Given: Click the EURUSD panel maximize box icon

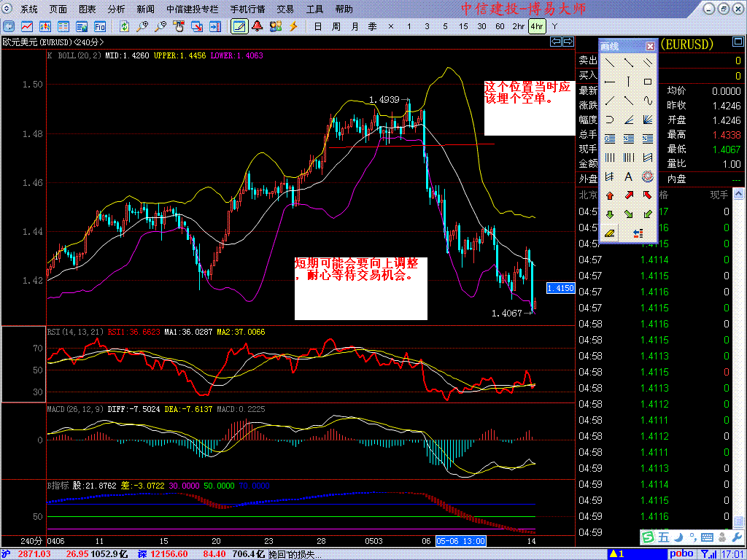Looking at the screenshot, I should [x=737, y=43].
